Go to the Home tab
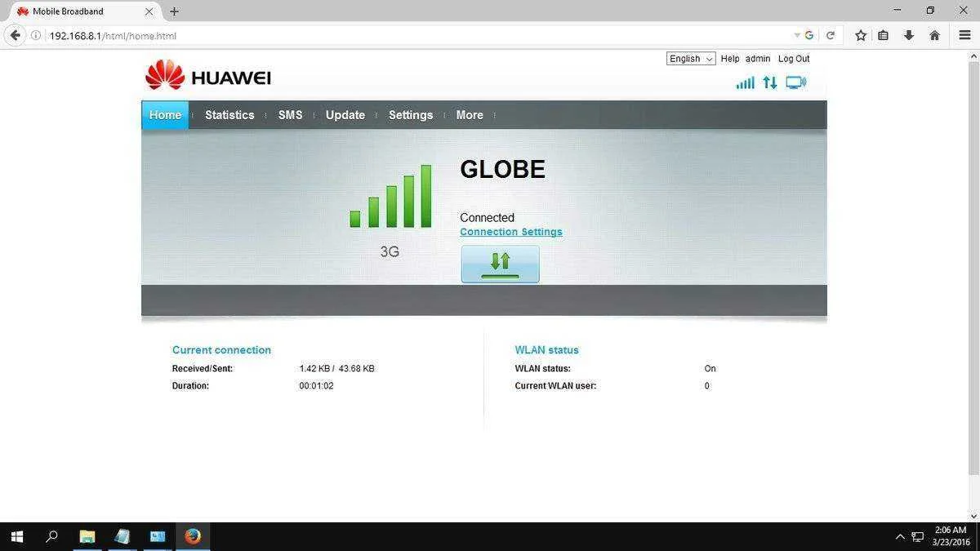 (x=165, y=115)
